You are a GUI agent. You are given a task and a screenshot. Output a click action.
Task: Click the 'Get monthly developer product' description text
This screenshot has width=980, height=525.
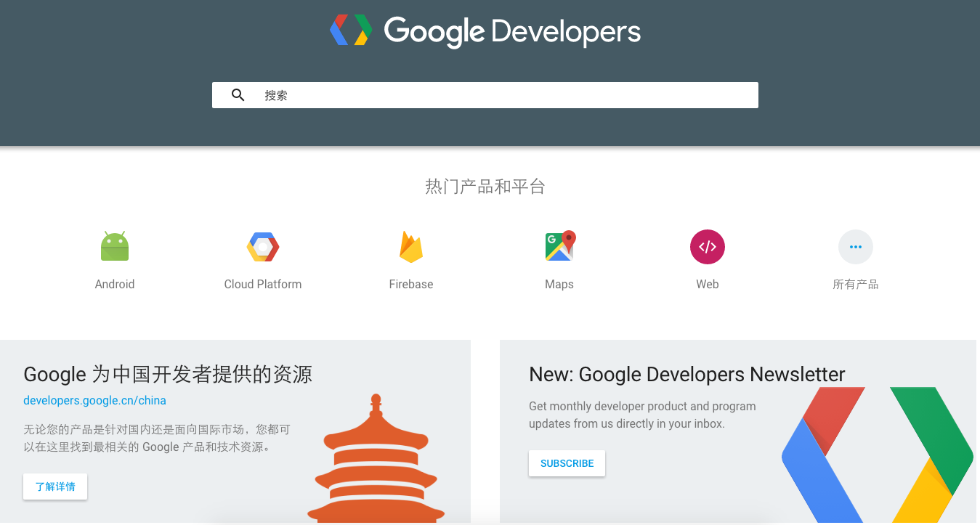(642, 415)
